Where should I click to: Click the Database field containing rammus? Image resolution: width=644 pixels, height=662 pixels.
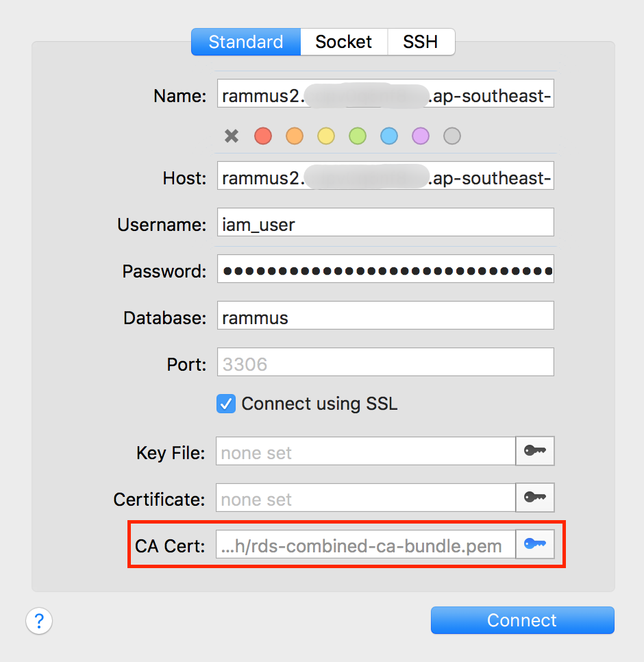click(x=385, y=317)
